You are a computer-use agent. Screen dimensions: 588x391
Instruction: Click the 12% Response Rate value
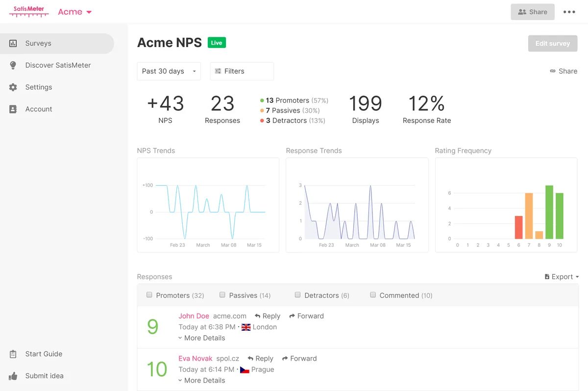pos(427,103)
